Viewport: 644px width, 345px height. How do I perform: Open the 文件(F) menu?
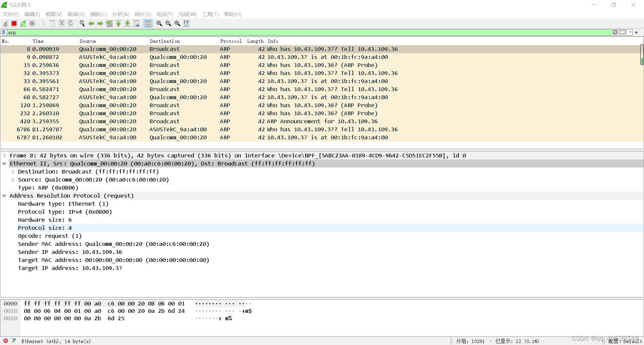[x=10, y=14]
